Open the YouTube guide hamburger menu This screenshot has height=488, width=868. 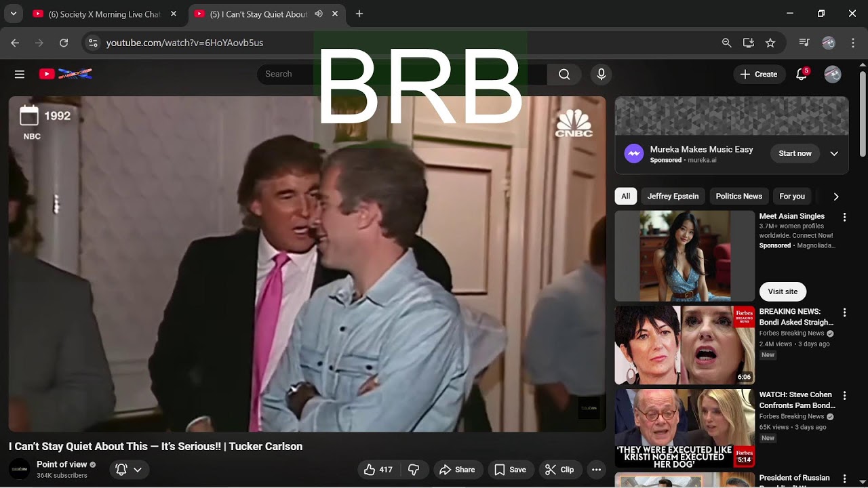click(x=20, y=75)
